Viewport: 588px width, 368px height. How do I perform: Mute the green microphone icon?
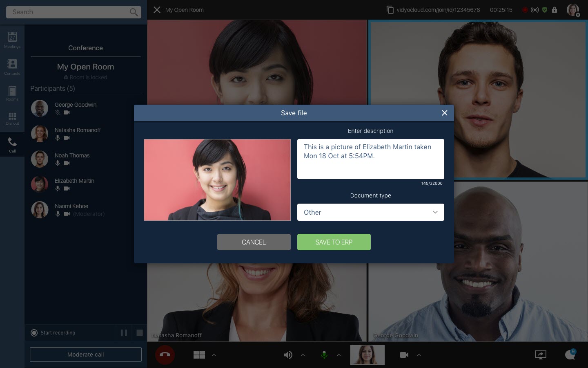[x=324, y=355]
